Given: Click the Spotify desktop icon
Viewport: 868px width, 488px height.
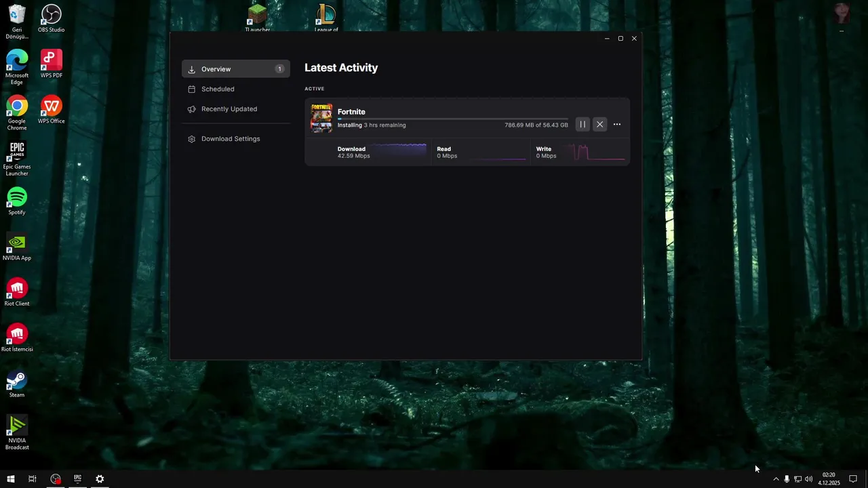Looking at the screenshot, I should tap(17, 201).
